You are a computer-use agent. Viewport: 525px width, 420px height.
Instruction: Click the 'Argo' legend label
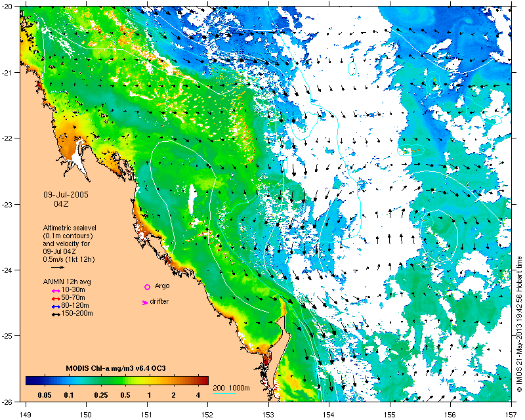point(162,285)
